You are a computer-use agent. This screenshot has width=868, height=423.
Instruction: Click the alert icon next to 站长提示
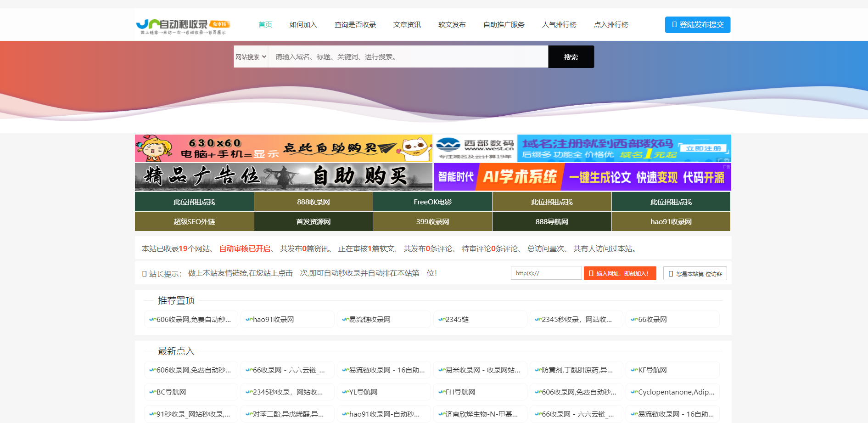coord(144,273)
